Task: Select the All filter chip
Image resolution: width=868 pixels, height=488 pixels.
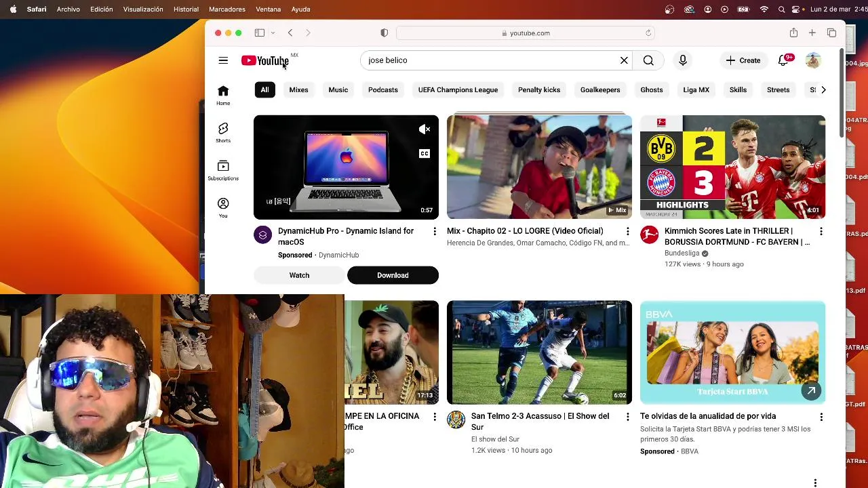Action: click(x=264, y=89)
